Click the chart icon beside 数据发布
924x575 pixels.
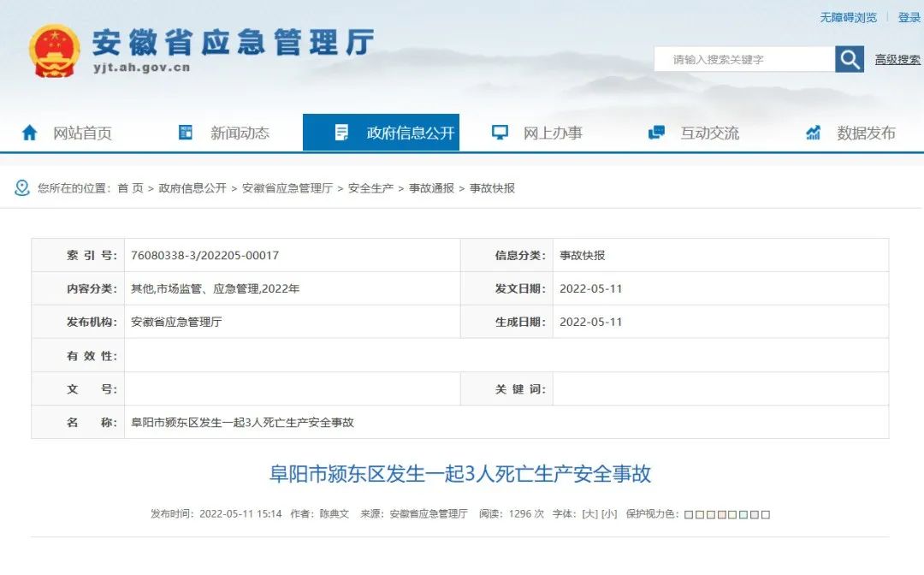click(x=814, y=133)
